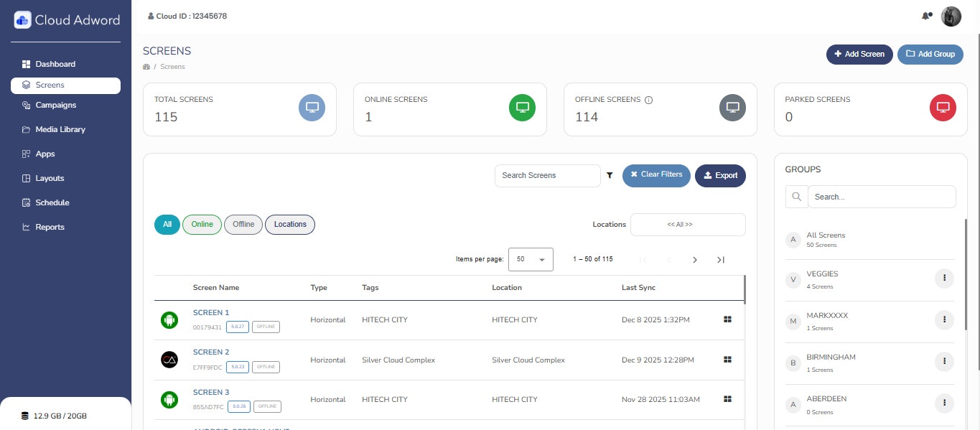View the Reports section
980x430 pixels.
tap(50, 227)
